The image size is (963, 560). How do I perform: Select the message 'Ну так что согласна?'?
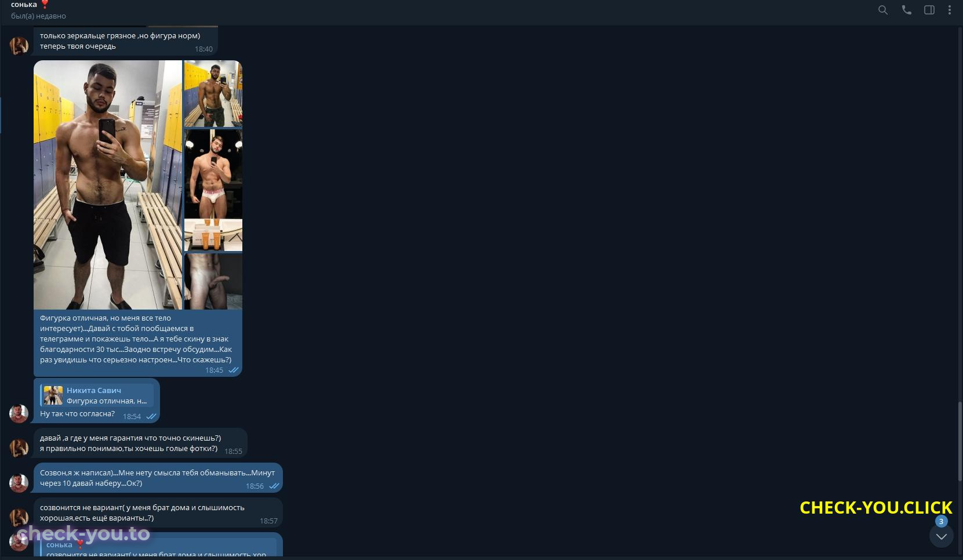[77, 414]
